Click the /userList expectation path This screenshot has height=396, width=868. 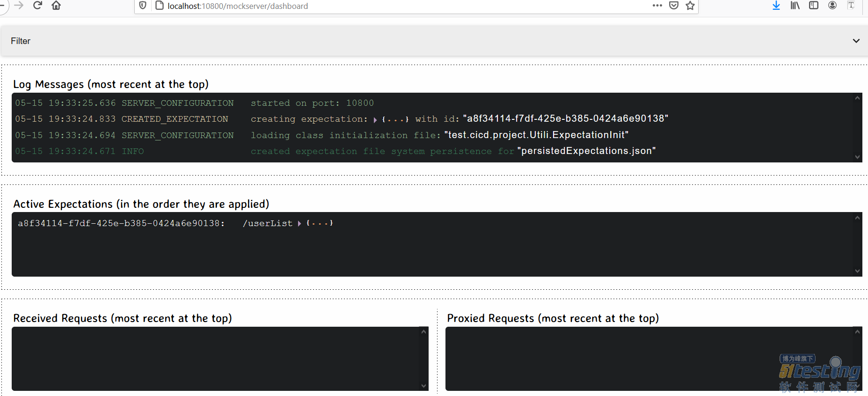point(268,224)
